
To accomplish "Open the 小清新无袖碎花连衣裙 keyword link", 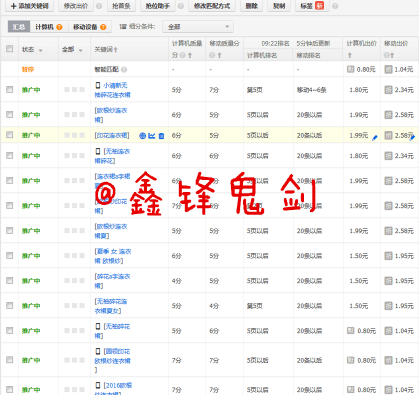I will click(x=113, y=90).
